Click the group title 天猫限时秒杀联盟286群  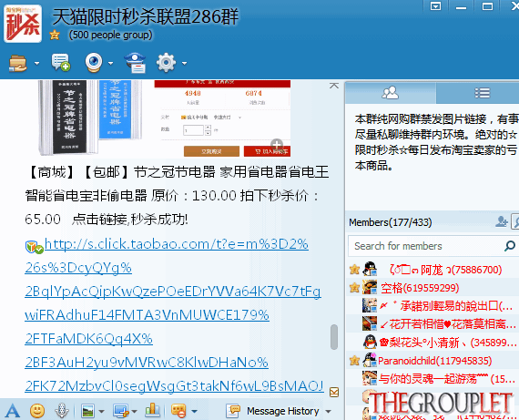(146, 16)
